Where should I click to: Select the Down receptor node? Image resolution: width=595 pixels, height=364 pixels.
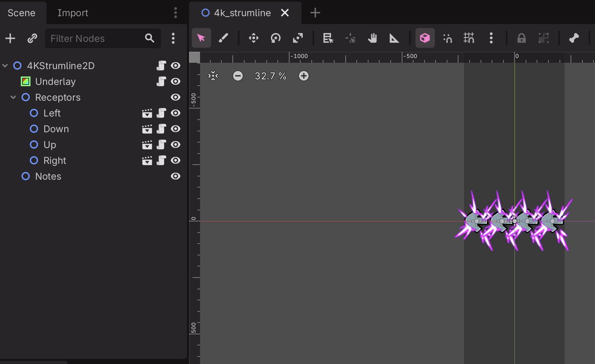pos(56,129)
